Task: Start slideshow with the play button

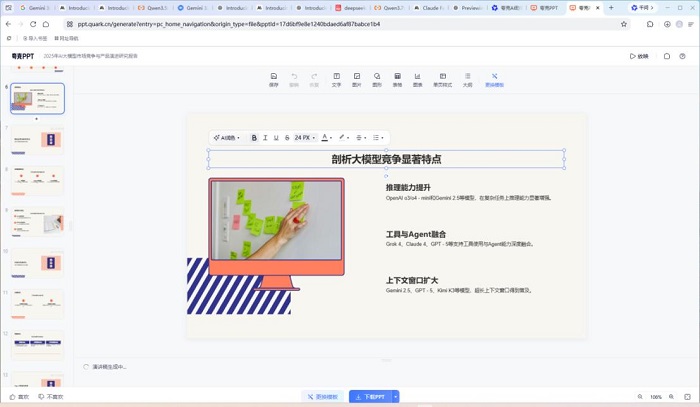Action: pyautogui.click(x=639, y=56)
